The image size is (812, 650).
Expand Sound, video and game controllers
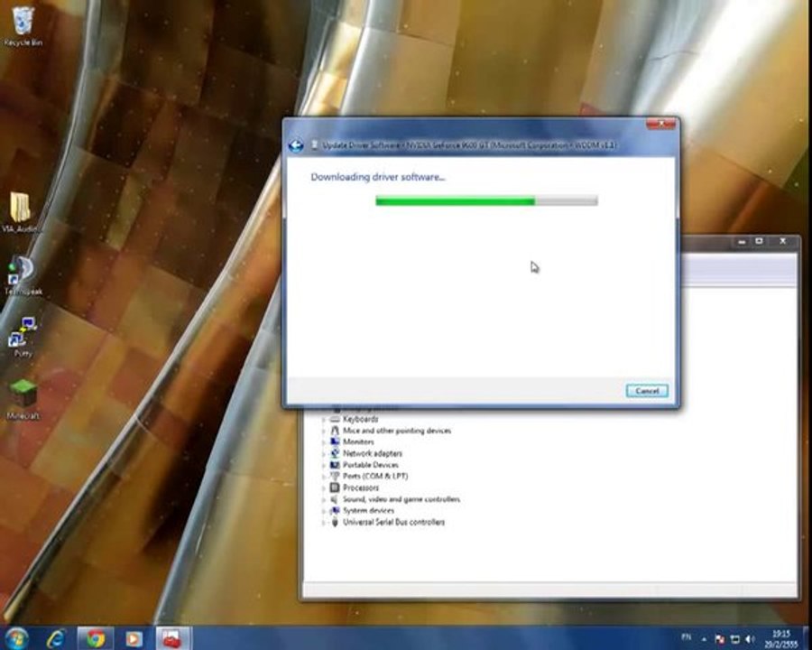tap(324, 499)
